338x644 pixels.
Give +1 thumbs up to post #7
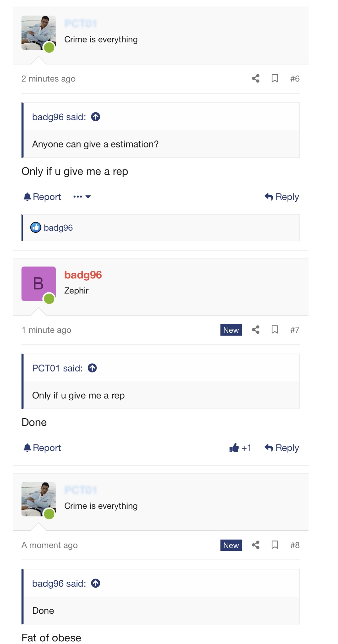(x=240, y=448)
